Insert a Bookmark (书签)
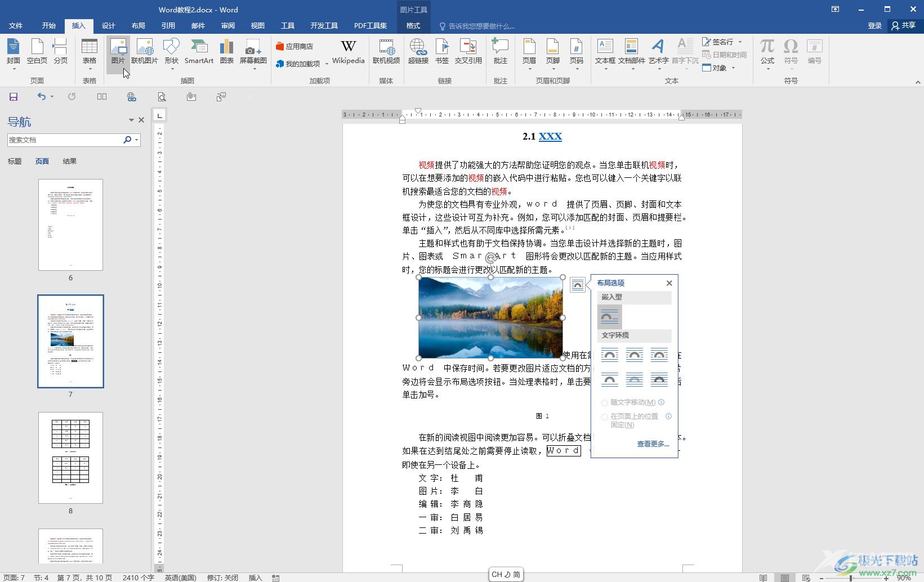Viewport: 924px width, 582px height. [442, 52]
